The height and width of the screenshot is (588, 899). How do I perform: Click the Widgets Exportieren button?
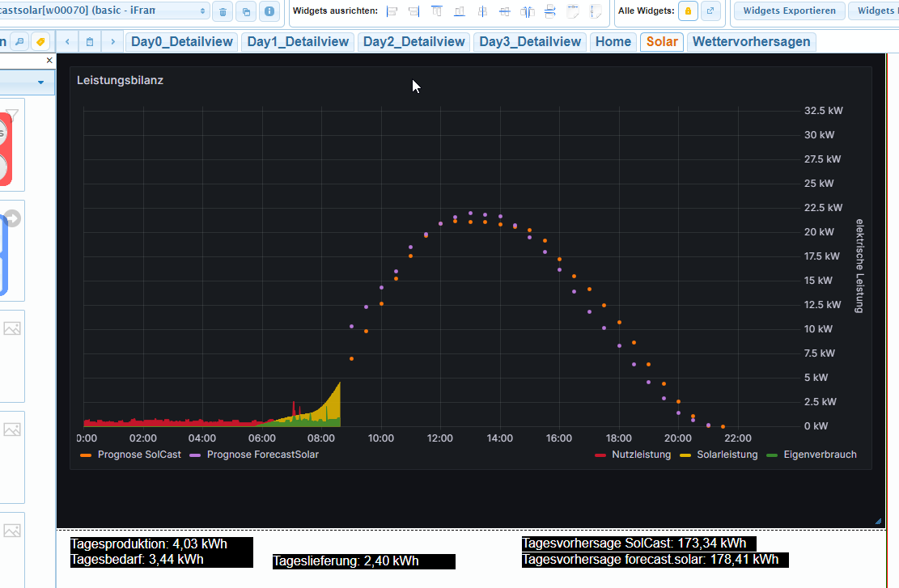coord(789,11)
